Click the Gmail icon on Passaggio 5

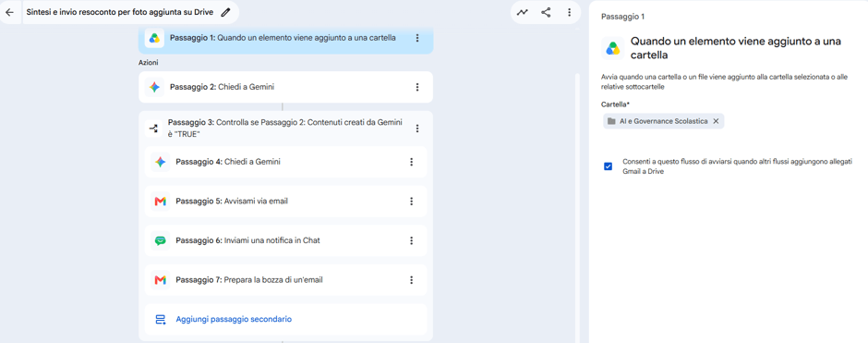point(160,202)
